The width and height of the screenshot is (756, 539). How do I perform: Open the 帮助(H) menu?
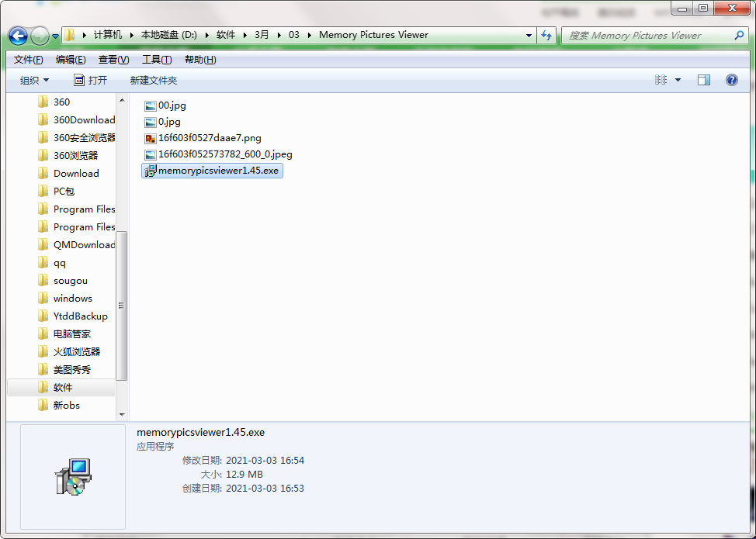200,60
